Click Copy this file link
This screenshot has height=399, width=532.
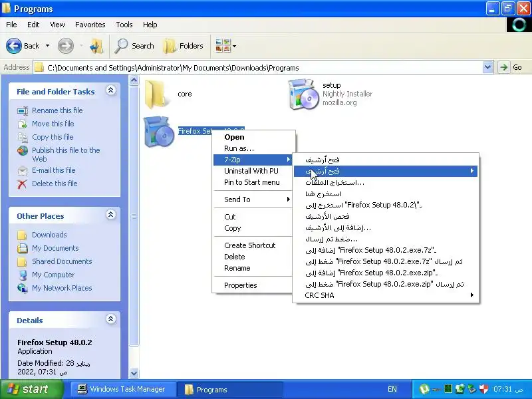point(53,137)
